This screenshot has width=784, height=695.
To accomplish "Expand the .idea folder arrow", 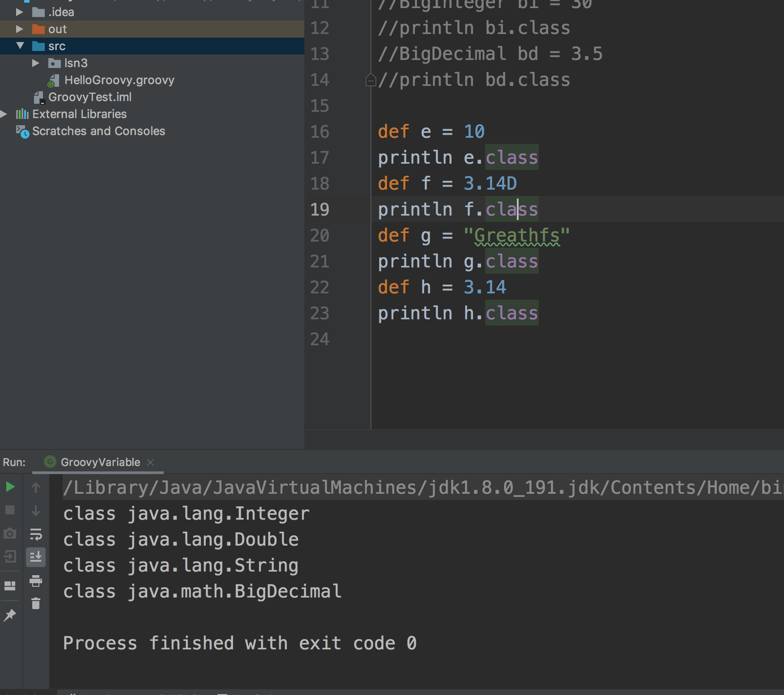I will click(x=19, y=12).
